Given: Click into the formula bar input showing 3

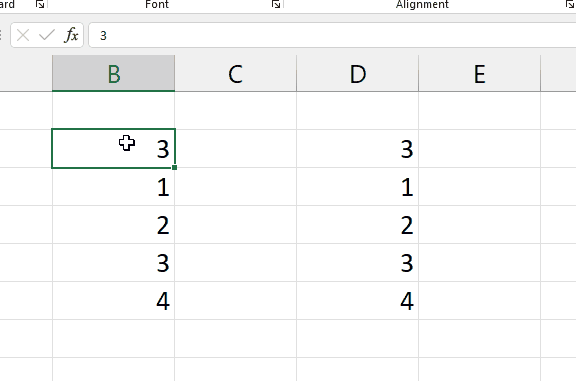Looking at the screenshot, I should pos(332,35).
